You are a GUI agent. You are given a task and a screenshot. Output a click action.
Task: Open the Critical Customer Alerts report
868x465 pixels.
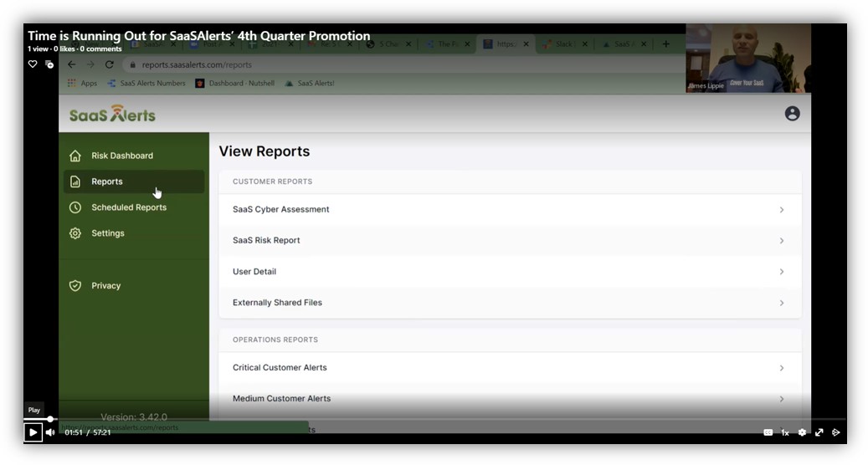coord(510,368)
